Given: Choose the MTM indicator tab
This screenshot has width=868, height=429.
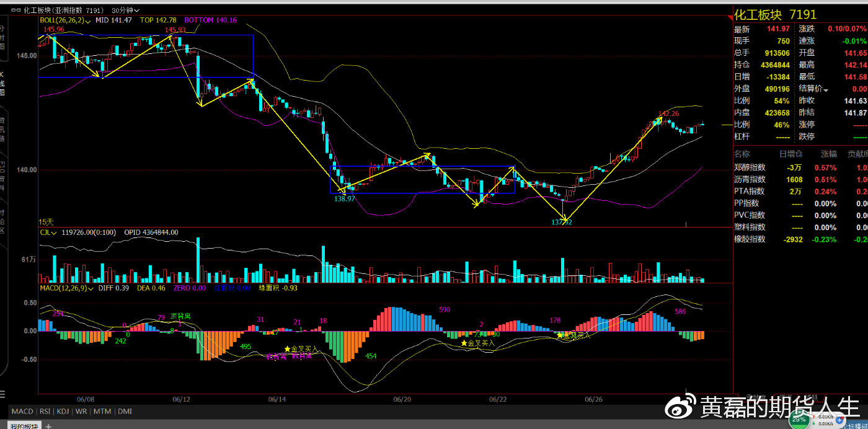Looking at the screenshot, I should click(x=102, y=412).
